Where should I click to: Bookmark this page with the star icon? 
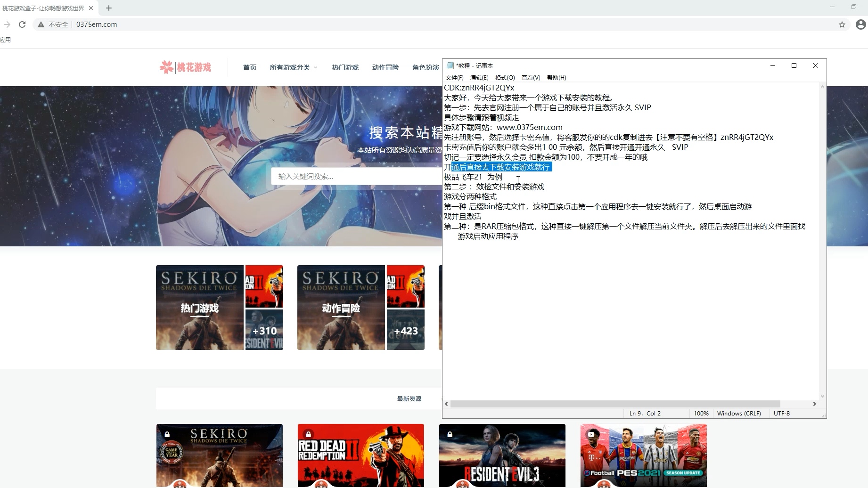pyautogui.click(x=842, y=24)
